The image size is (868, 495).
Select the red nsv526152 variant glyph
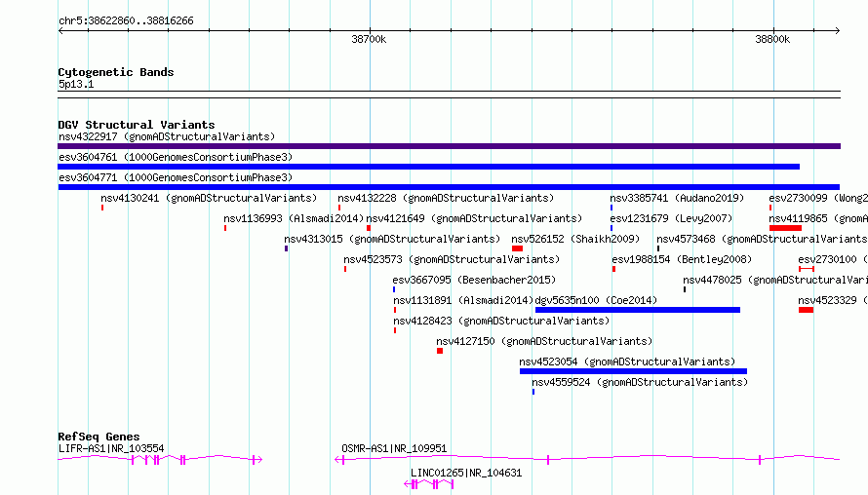(x=517, y=248)
